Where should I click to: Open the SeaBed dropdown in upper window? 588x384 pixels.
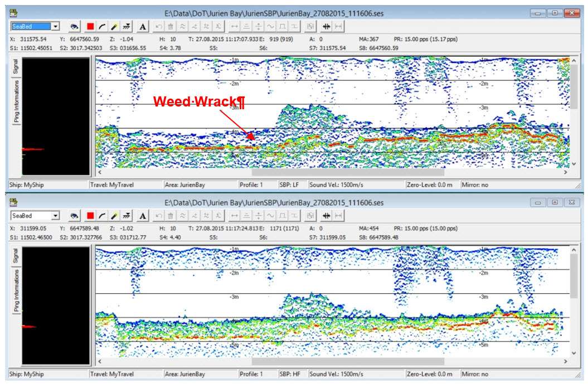(55, 26)
